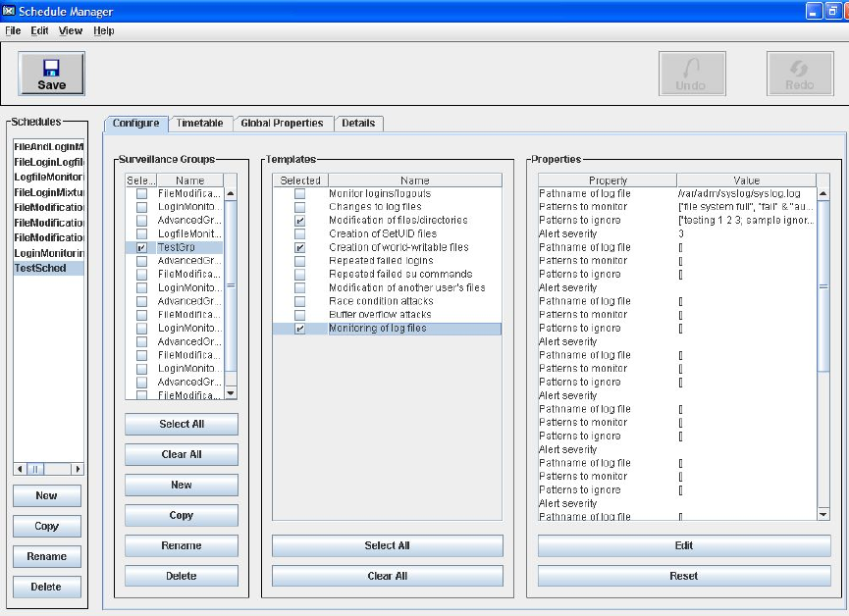Click the Redo toolbar button

tap(799, 74)
